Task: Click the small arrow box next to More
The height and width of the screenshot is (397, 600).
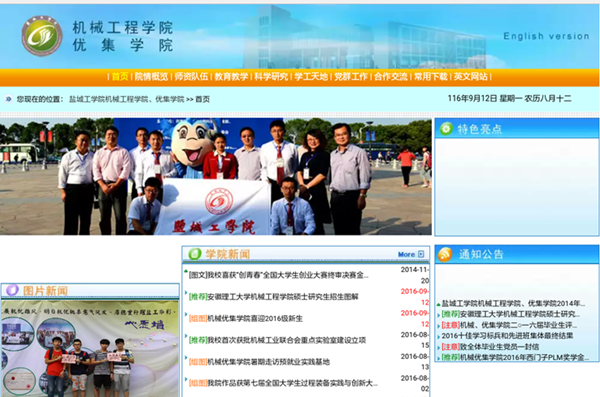Action: click(421, 254)
